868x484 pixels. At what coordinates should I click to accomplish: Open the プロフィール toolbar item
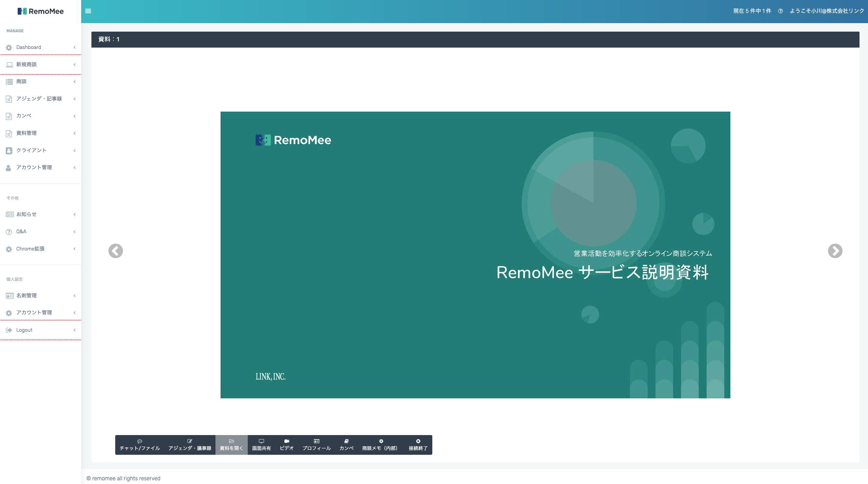tap(316, 445)
